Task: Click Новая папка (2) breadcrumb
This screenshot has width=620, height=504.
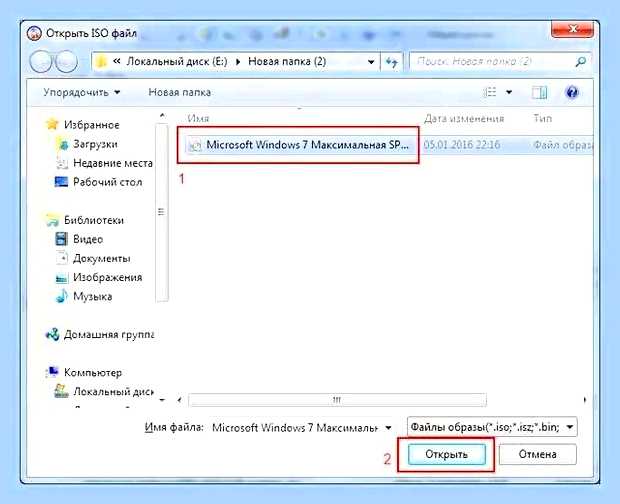Action: point(287,62)
